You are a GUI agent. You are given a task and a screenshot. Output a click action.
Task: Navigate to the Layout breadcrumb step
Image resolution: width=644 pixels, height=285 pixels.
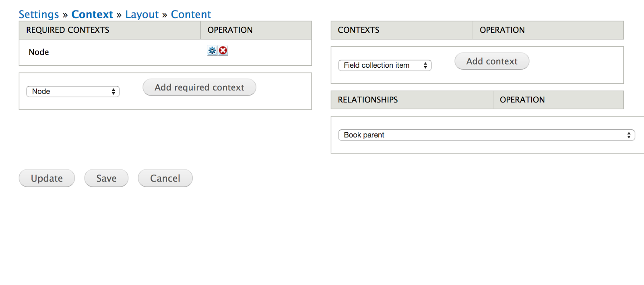tap(142, 15)
